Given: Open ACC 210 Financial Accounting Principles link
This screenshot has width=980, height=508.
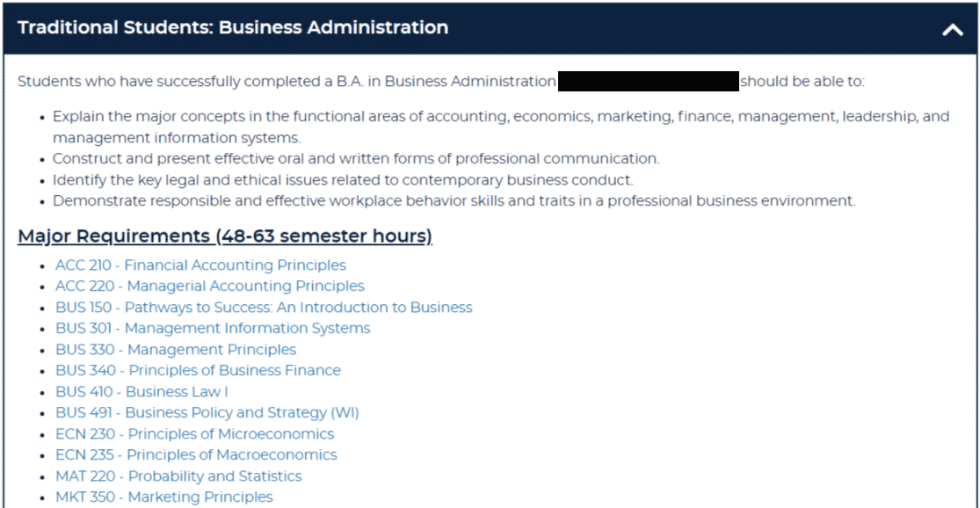Looking at the screenshot, I should point(200,265).
